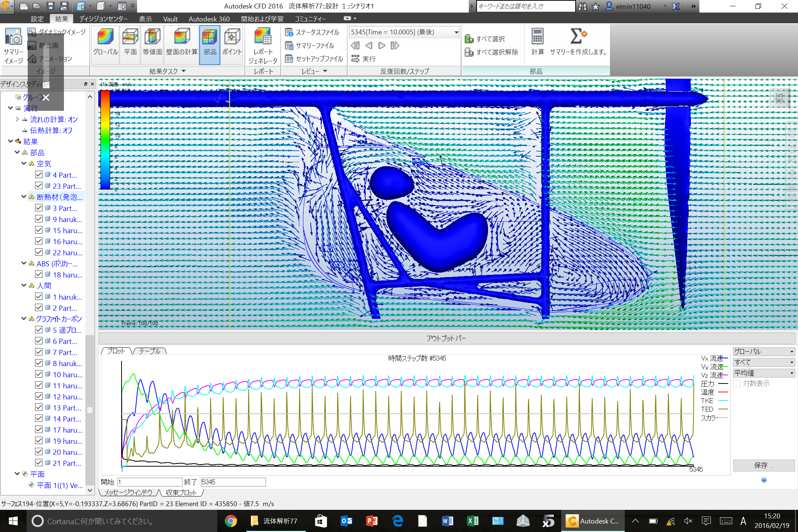Screen dimensions: 798x532
Task: Toggle the 9 haruk... checkbox
Action: pos(39,219)
